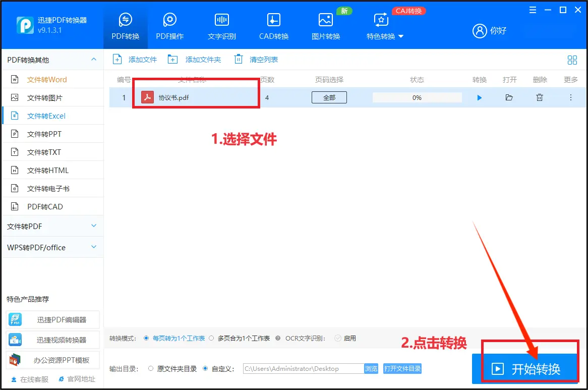This screenshot has height=390, width=588.
Task: Choose 原文件夹目录 as output directory
Action: click(151, 369)
